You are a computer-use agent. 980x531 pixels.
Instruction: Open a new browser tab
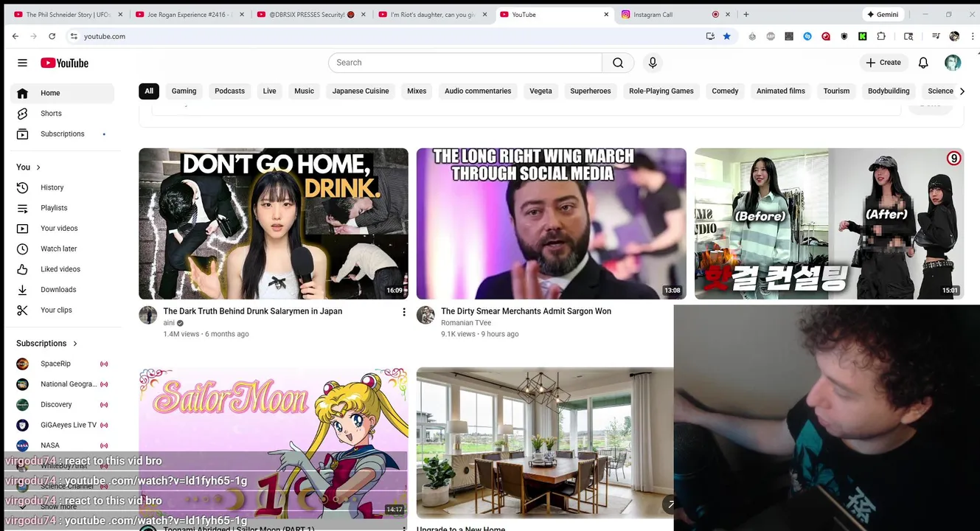pos(746,14)
